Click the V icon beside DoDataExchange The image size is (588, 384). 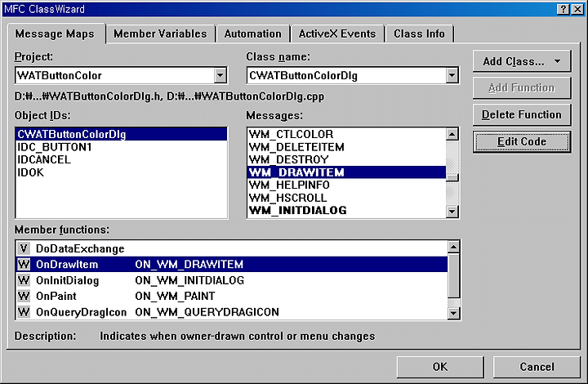(x=24, y=248)
